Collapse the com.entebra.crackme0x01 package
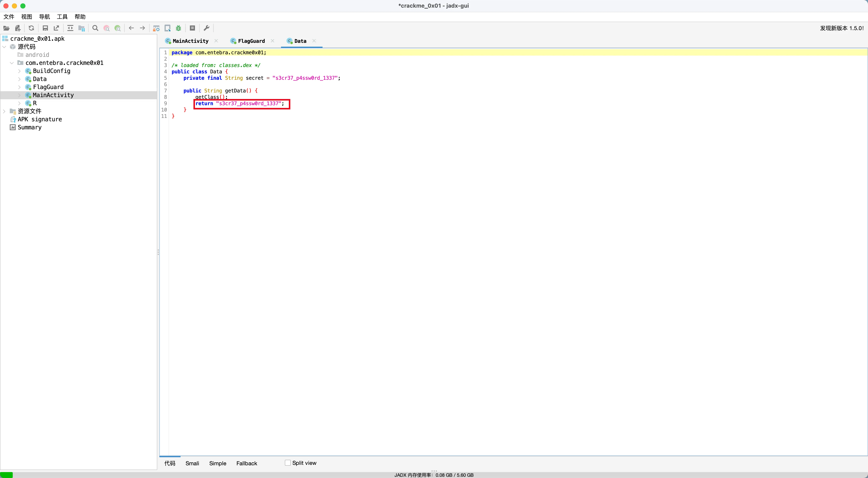 [x=12, y=63]
